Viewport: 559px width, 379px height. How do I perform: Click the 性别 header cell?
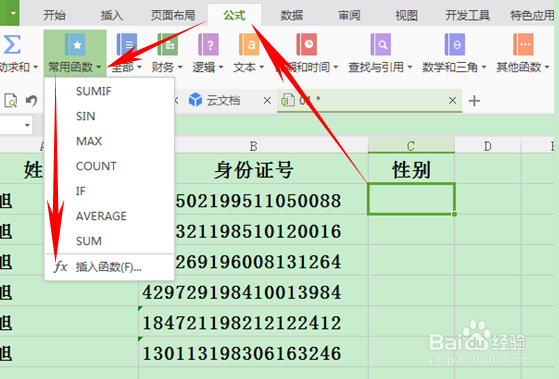coord(411,169)
